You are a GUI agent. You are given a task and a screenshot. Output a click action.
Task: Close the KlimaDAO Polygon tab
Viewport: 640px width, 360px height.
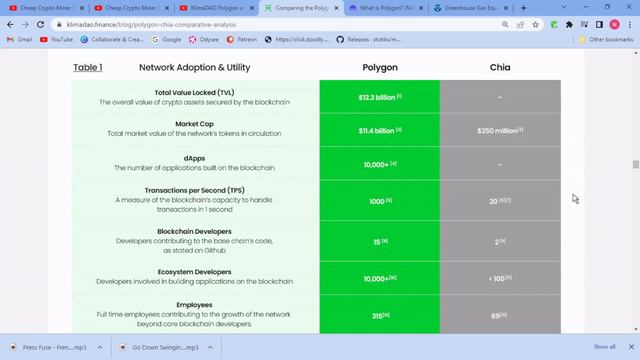(251, 8)
